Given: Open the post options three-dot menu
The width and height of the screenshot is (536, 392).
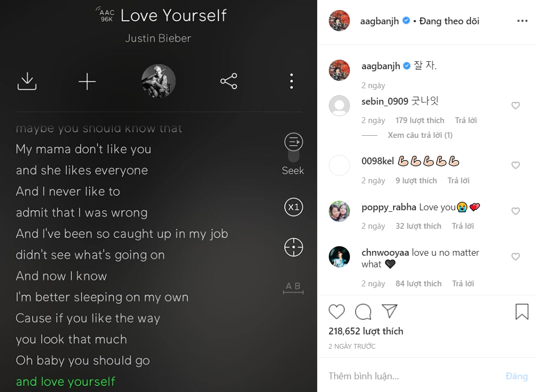Looking at the screenshot, I should coord(522,21).
